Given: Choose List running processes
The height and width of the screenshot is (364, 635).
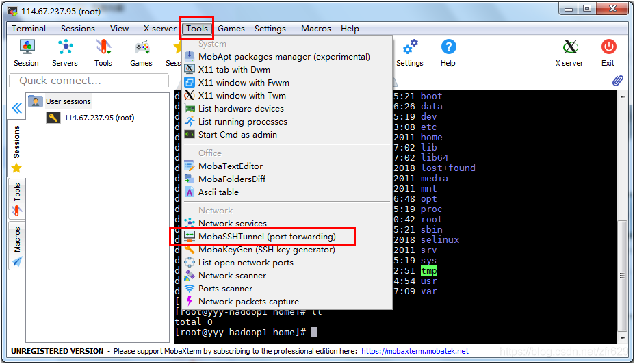Looking at the screenshot, I should [x=287, y=122].
